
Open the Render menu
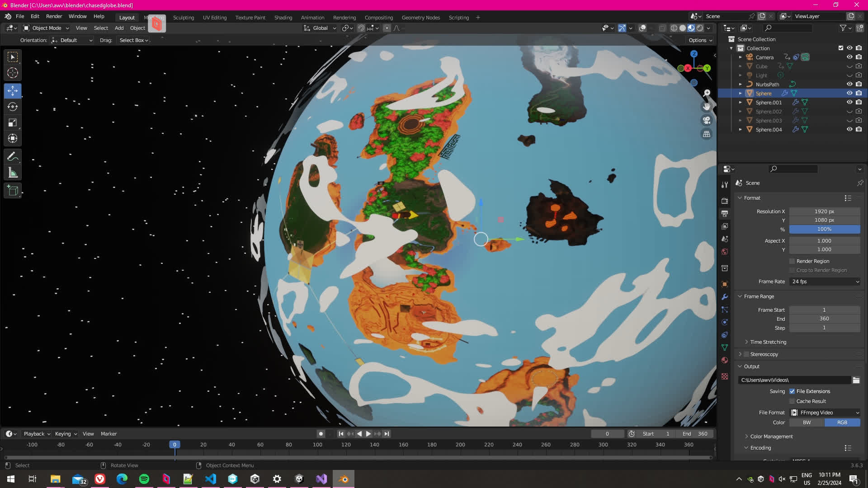click(x=54, y=16)
